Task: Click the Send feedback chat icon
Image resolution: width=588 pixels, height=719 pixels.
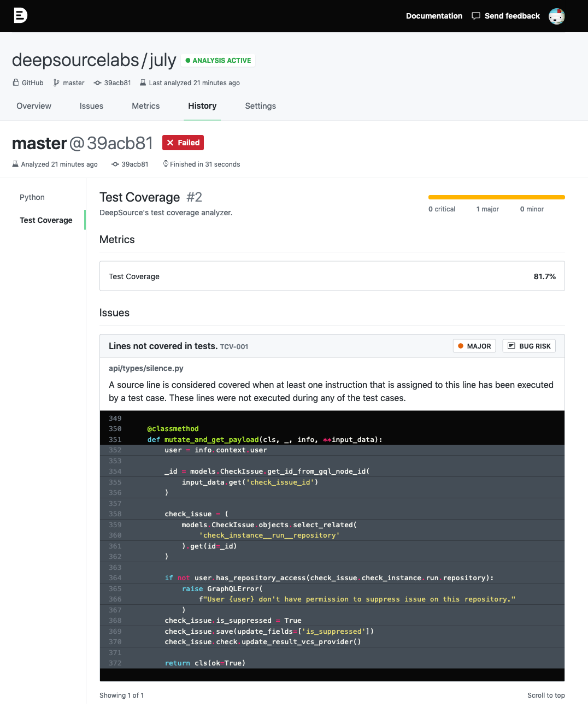Action: click(x=475, y=16)
